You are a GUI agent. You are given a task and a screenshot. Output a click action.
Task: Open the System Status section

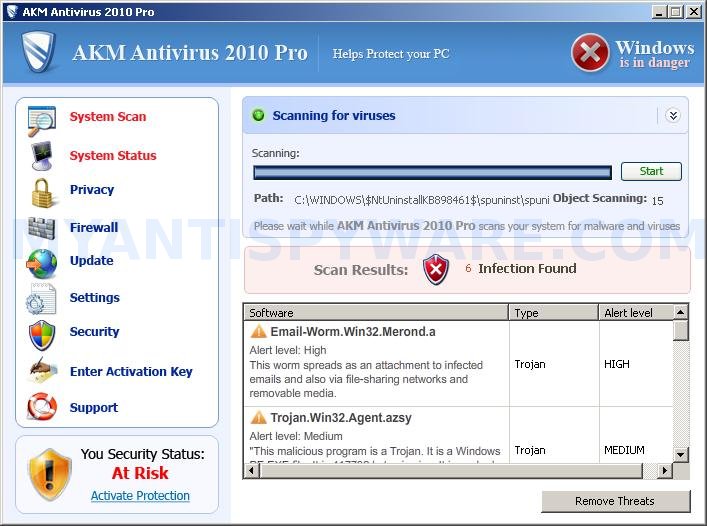[x=113, y=156]
